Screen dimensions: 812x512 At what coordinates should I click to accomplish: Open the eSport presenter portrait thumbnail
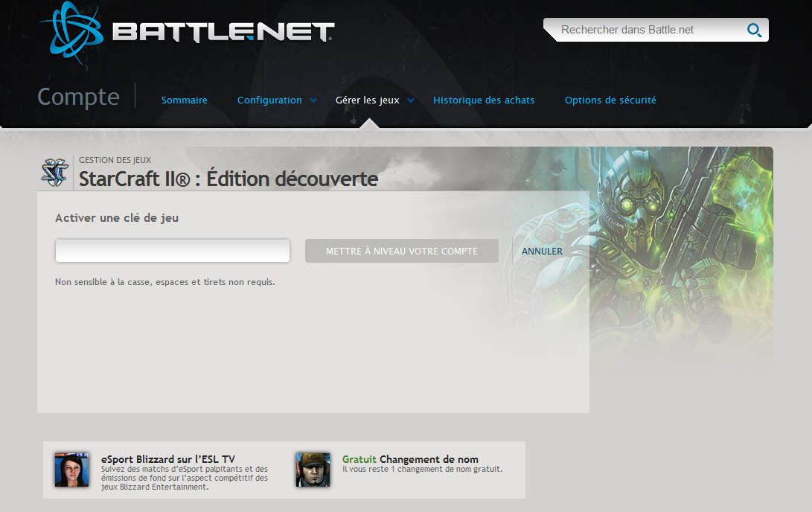(x=72, y=470)
